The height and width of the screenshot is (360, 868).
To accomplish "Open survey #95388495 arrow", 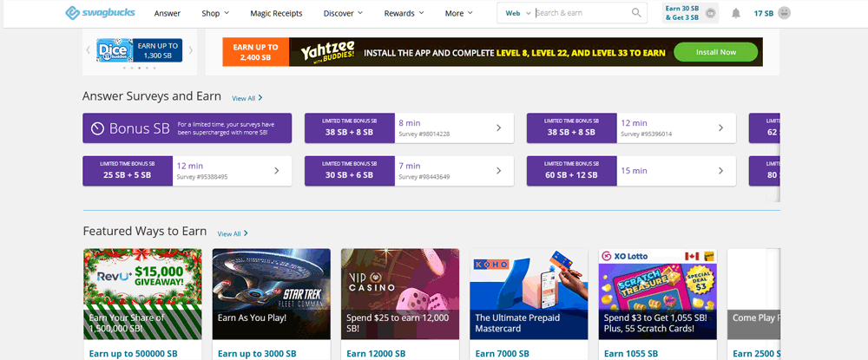I will [x=277, y=170].
